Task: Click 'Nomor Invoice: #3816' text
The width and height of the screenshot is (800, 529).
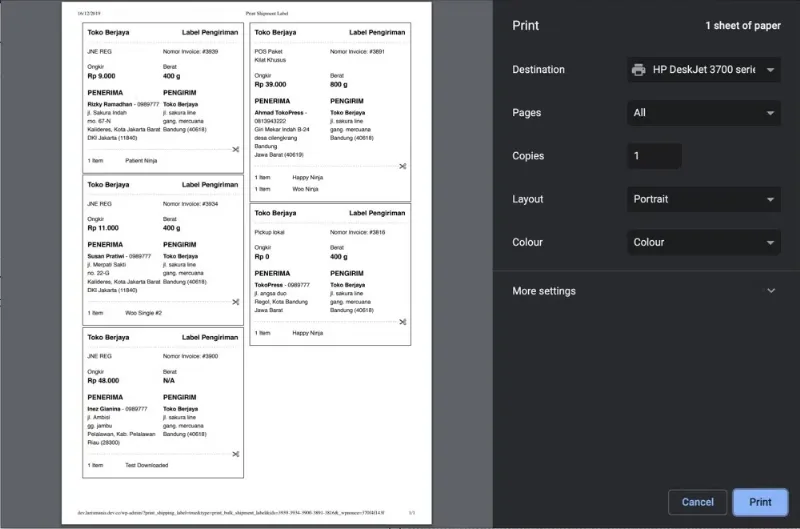Action: pos(358,232)
